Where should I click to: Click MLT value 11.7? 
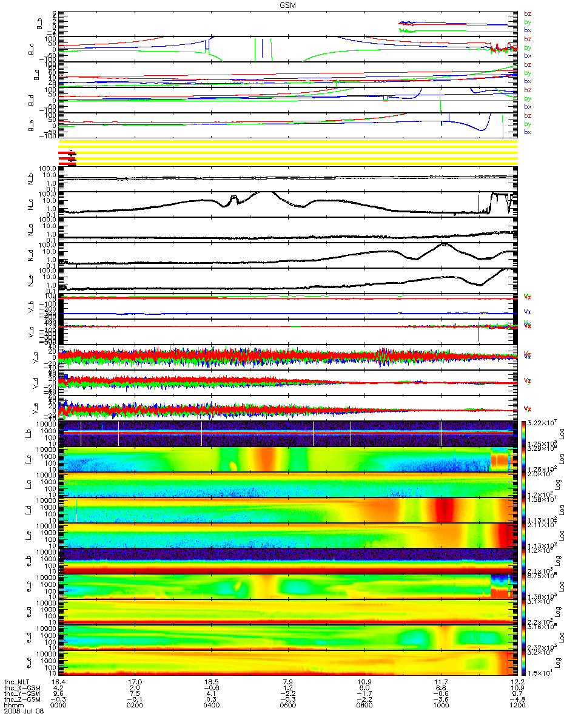(x=440, y=682)
